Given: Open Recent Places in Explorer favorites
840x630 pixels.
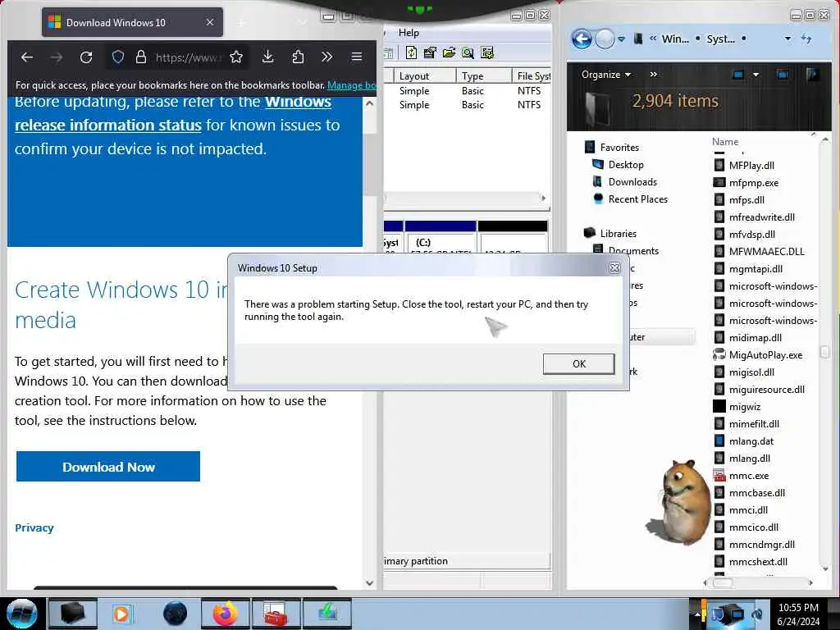Looking at the screenshot, I should click(x=637, y=199).
